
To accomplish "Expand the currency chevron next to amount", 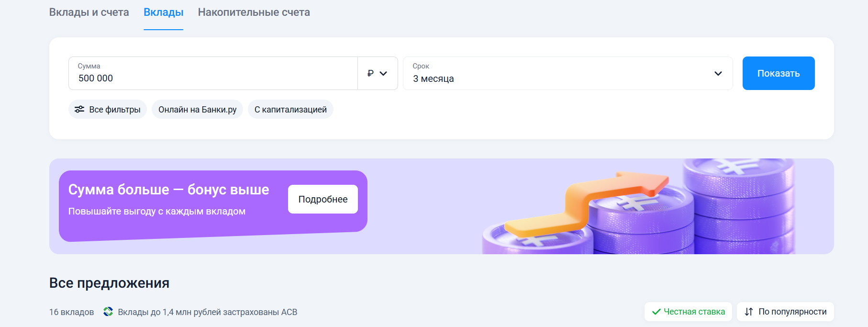I will pos(383,73).
